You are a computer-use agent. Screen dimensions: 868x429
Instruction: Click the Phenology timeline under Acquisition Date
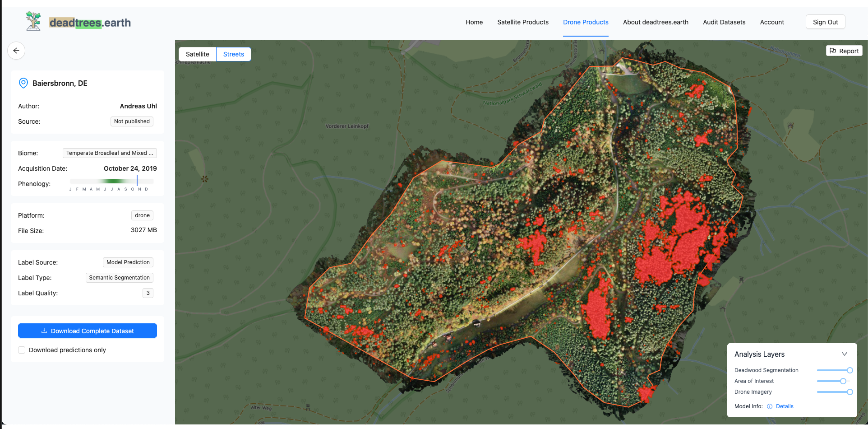point(111,181)
